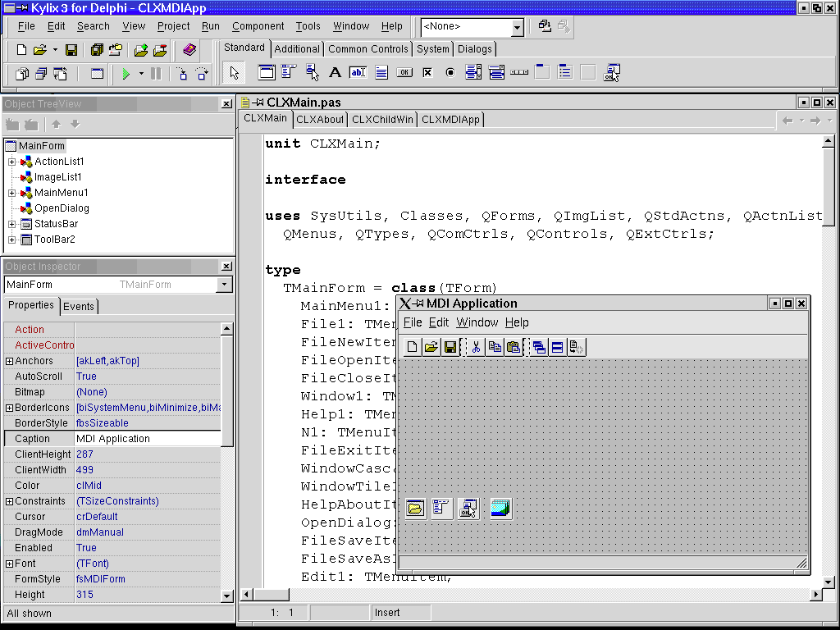Image resolution: width=840 pixels, height=630 pixels.
Task: Close the Object Inspector panel
Action: click(x=226, y=267)
